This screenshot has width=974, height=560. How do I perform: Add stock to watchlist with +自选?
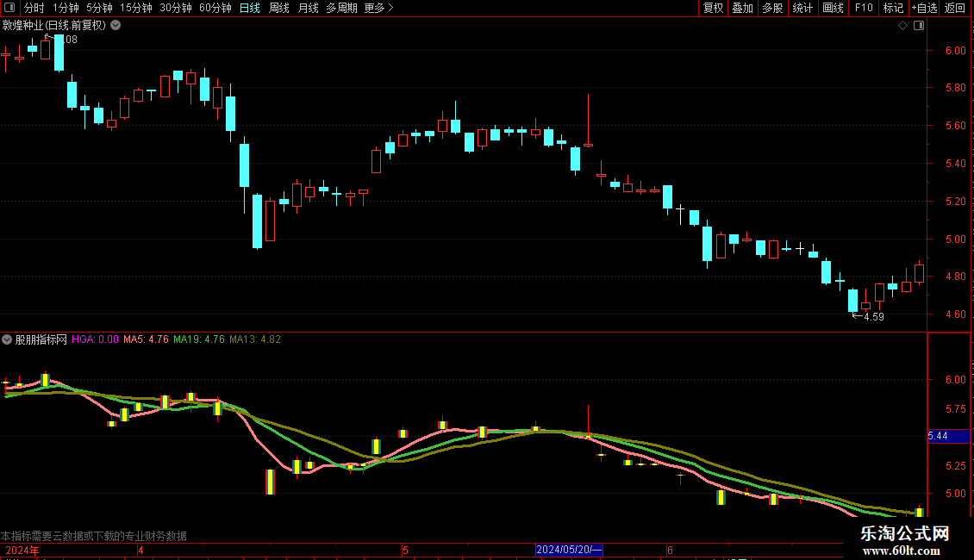click(924, 8)
